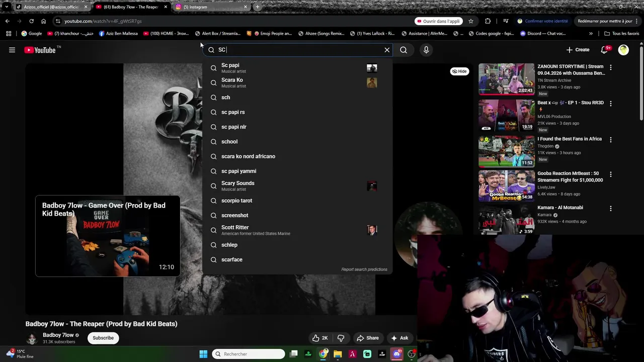
Task: Select the 'Scary Sounds' artist suggestion
Action: click(297, 186)
